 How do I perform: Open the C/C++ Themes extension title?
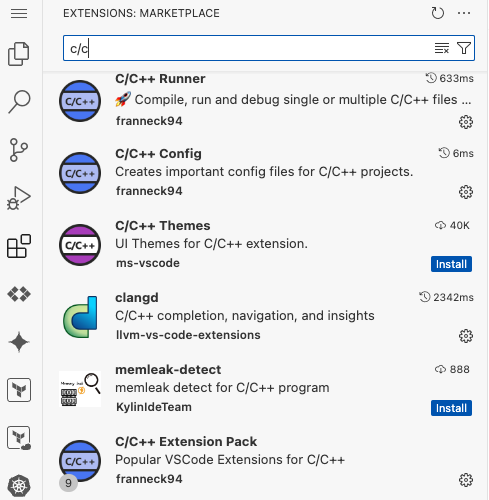(163, 226)
